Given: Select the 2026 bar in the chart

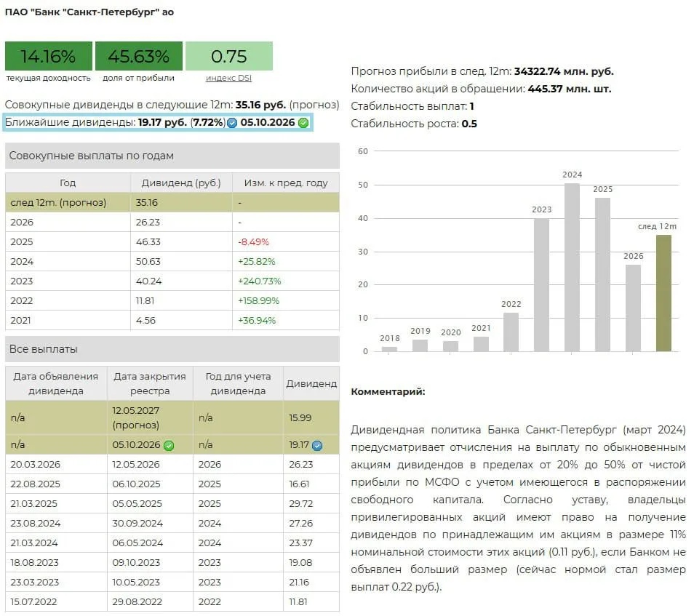Looking at the screenshot, I should pos(633,308).
